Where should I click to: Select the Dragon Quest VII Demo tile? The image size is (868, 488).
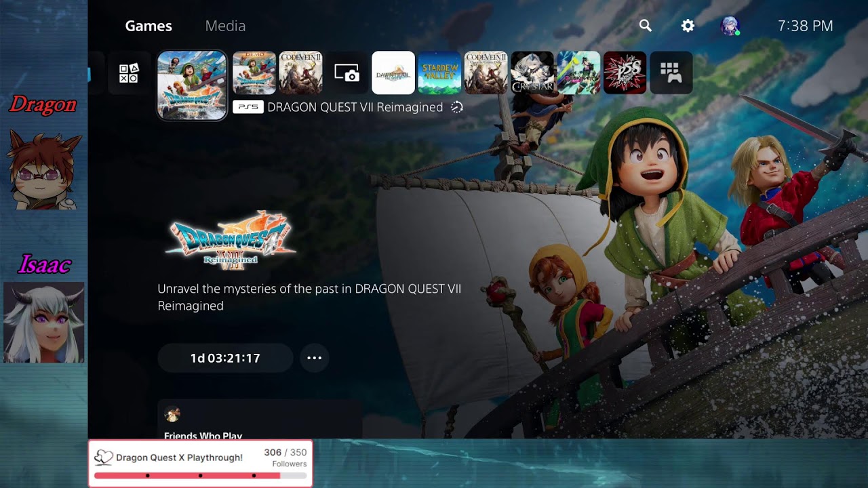(x=254, y=73)
